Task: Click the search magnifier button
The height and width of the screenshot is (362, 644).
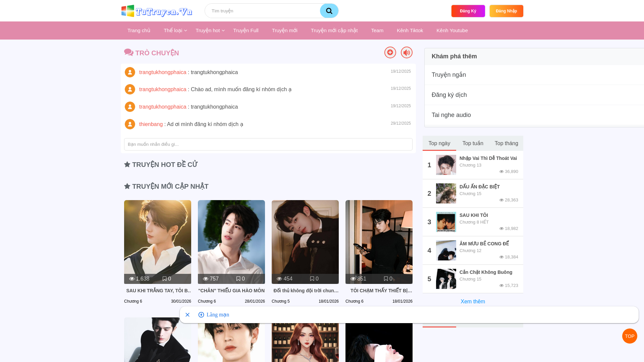Action: 329,11
